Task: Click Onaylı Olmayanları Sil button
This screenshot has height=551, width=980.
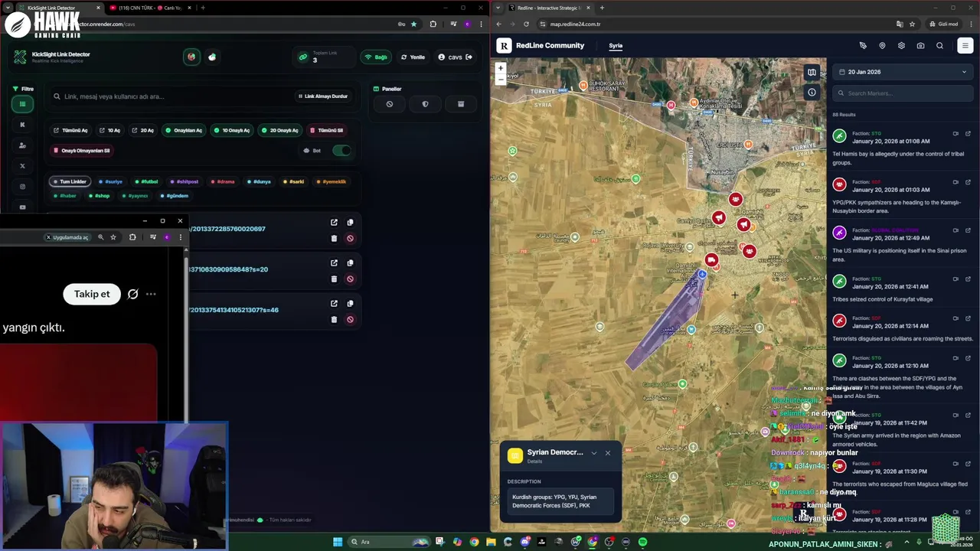Action: pos(81,151)
